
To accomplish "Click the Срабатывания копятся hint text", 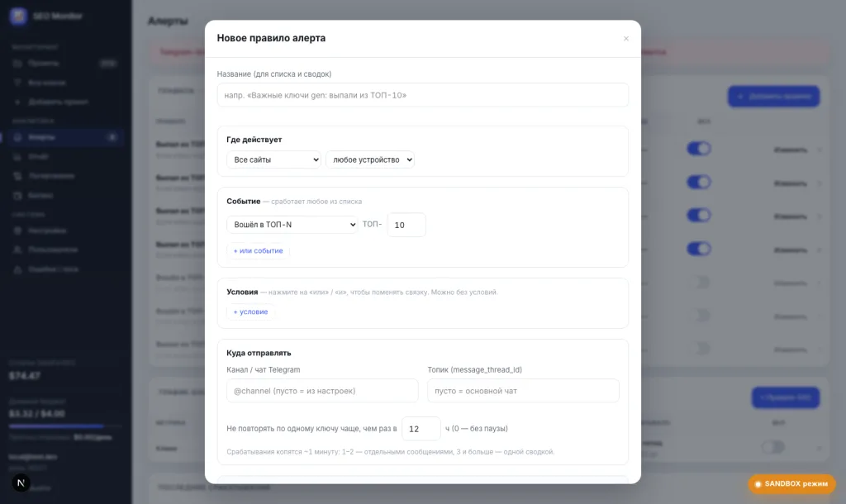I will tap(391, 452).
